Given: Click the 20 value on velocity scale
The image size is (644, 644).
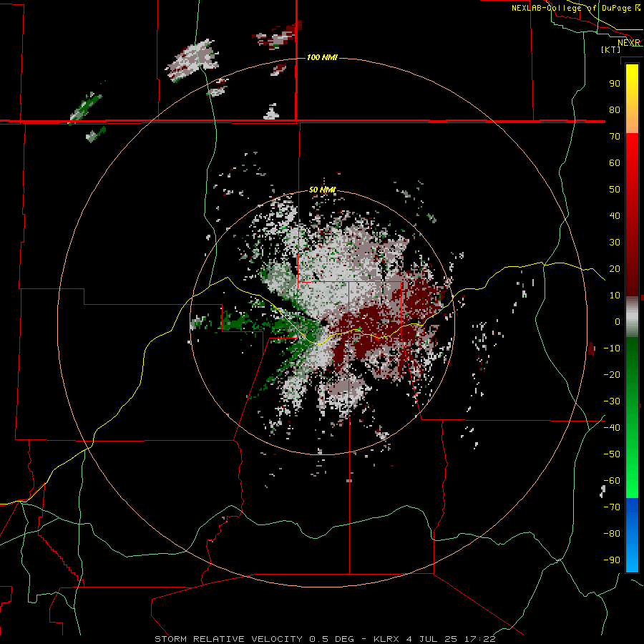Looking at the screenshot, I should (x=615, y=269).
